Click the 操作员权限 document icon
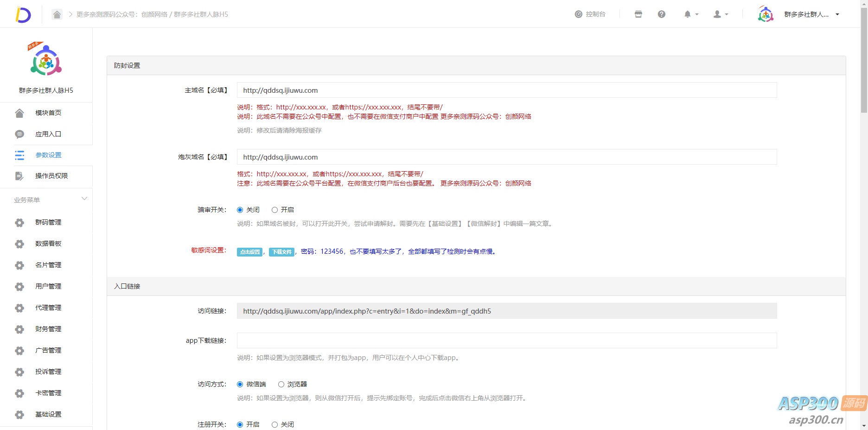 click(x=19, y=176)
